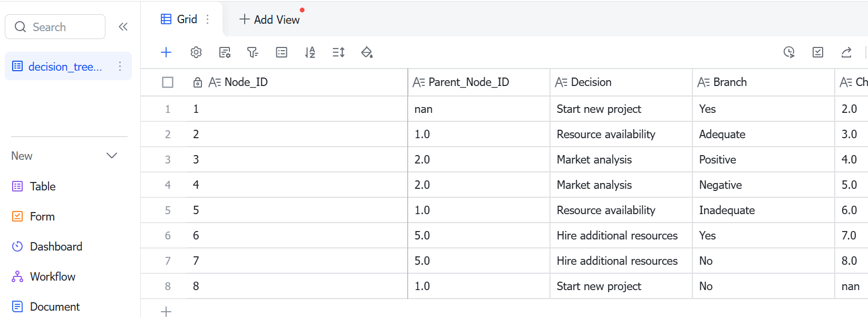Select 'Hire additional resources' in row 7
Image resolution: width=868 pixels, height=317 pixels.
tap(621, 261)
